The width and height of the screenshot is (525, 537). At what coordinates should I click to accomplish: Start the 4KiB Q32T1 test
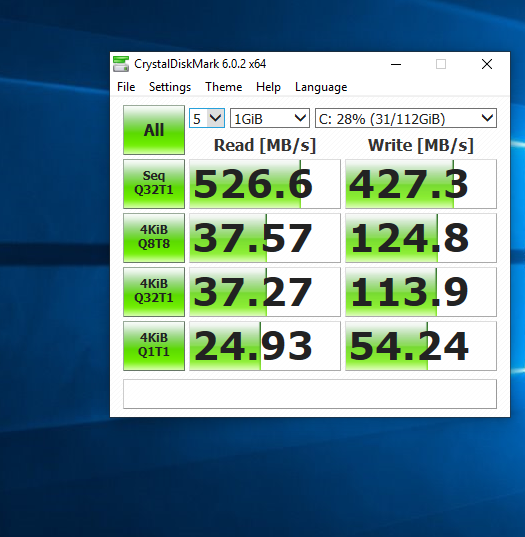(154, 292)
